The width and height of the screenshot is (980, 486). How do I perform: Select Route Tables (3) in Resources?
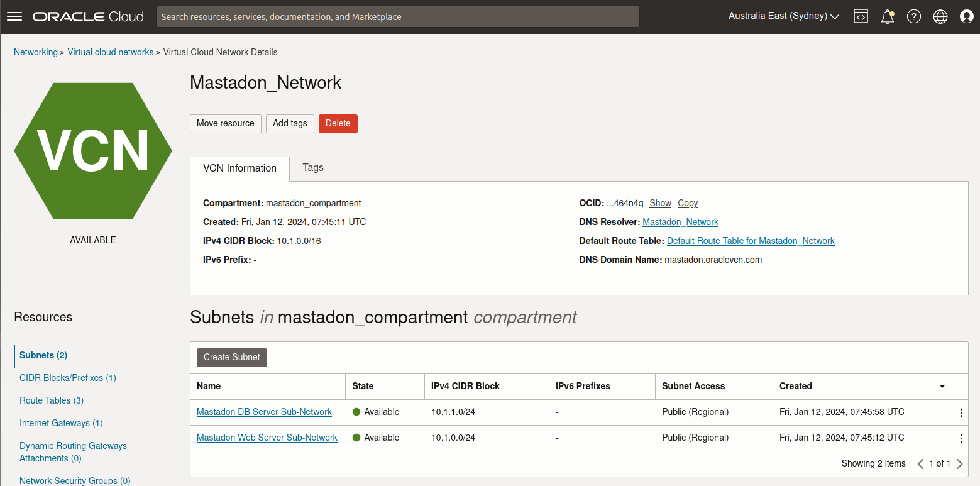pyautogui.click(x=52, y=400)
